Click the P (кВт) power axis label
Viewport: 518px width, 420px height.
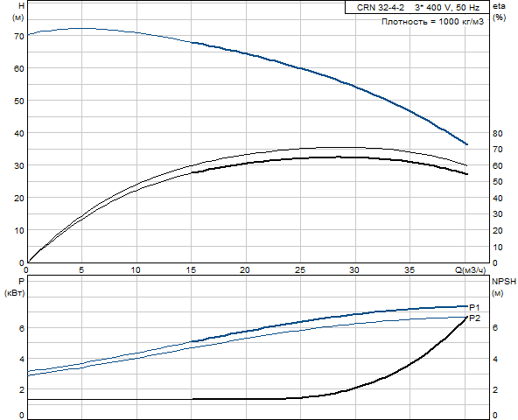click(x=15, y=287)
